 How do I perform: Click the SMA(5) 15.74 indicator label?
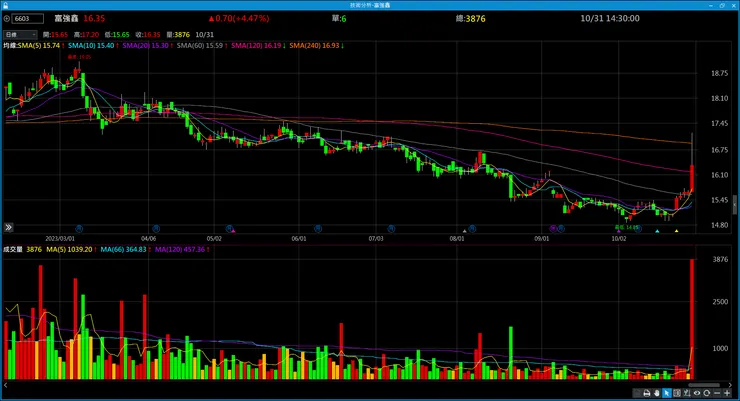click(41, 46)
